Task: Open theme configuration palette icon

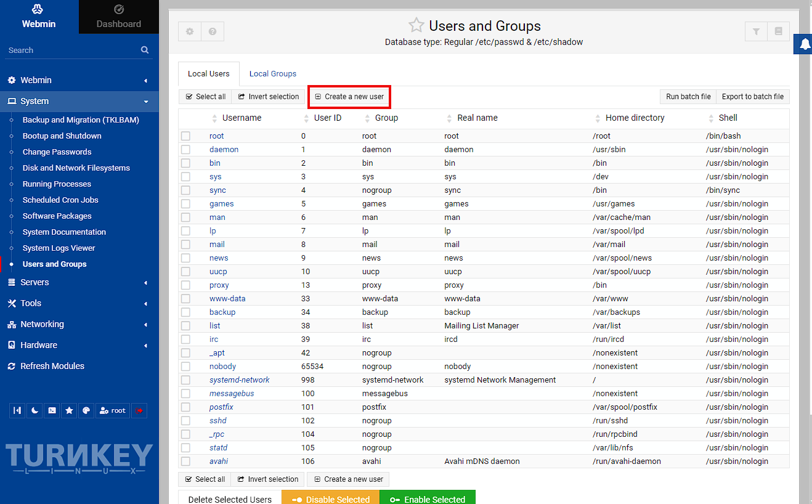Action: pos(87,410)
